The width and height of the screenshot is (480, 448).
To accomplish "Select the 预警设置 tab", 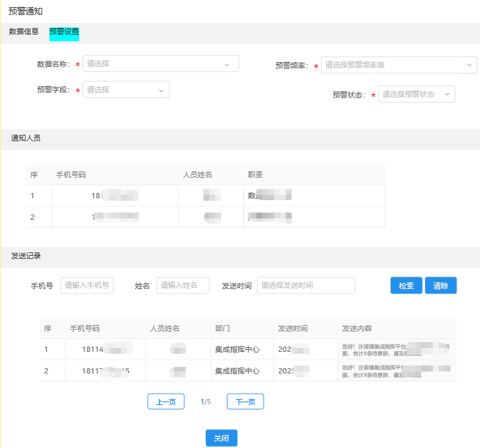I will coord(64,31).
